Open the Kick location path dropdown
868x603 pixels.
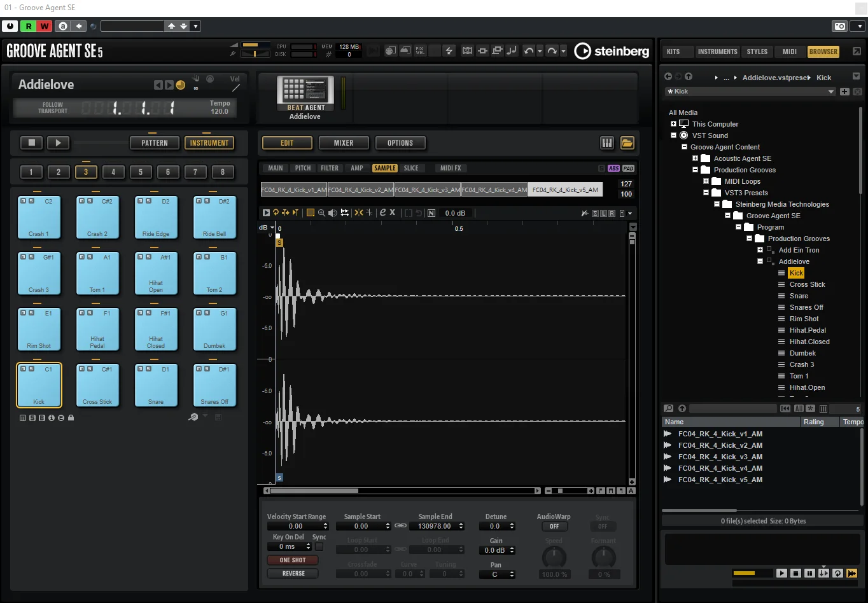click(x=830, y=92)
